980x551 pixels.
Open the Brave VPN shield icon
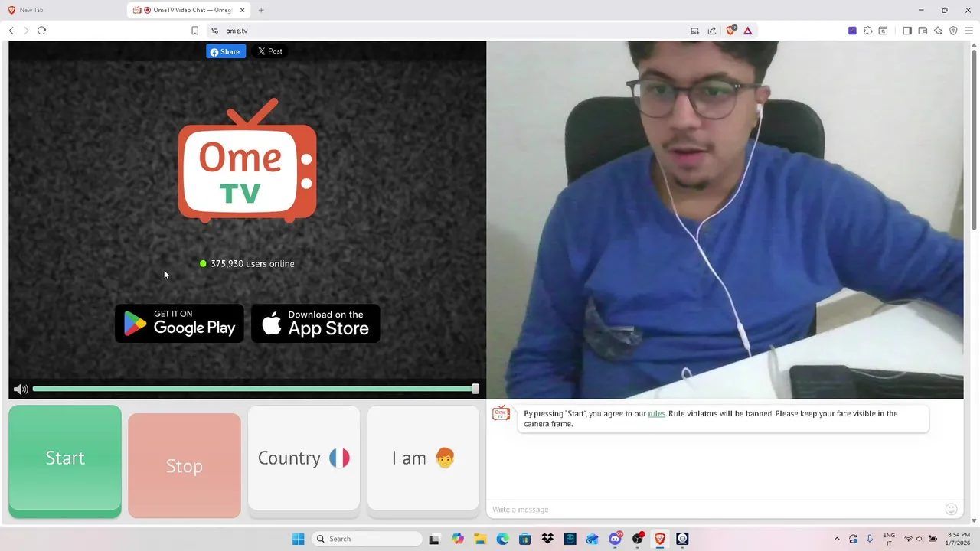tap(953, 31)
